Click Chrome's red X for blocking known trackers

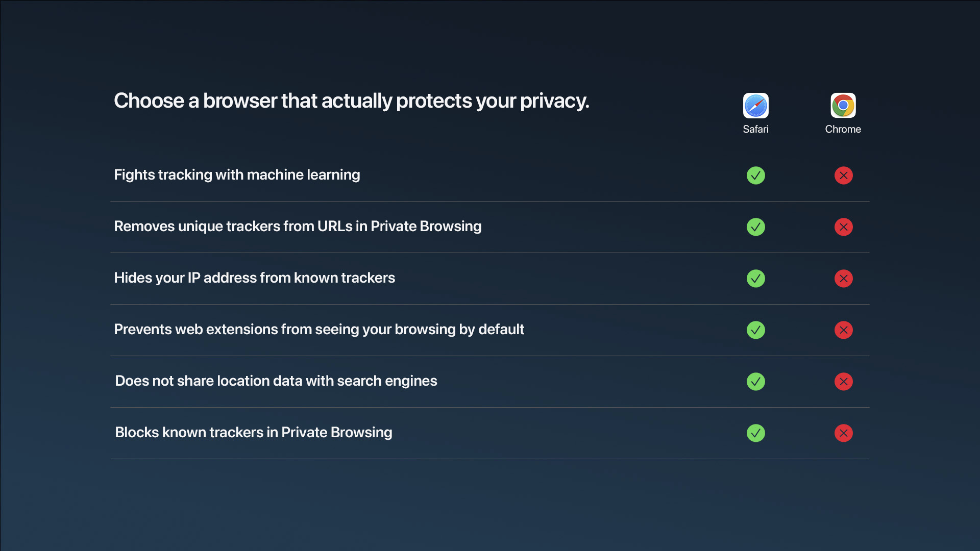[x=843, y=433]
